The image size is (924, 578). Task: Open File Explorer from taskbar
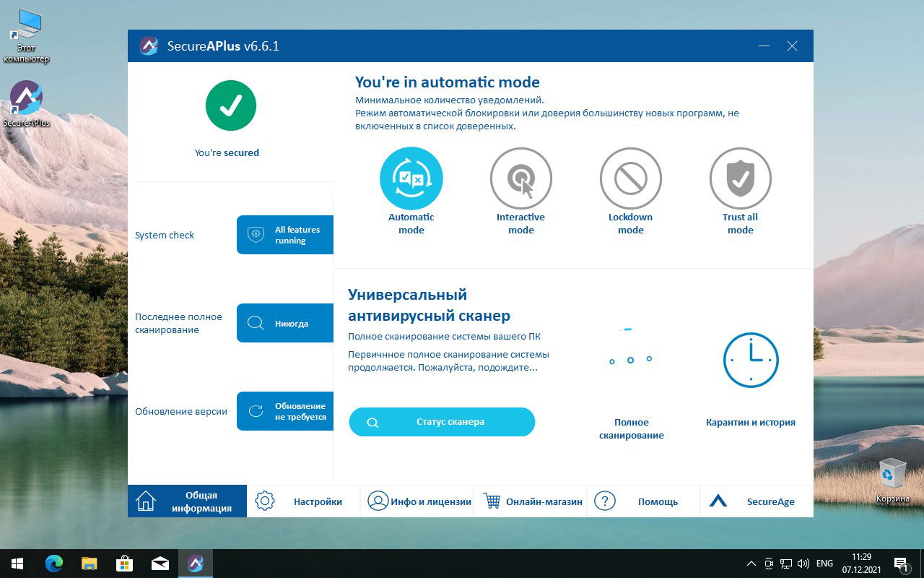(x=89, y=564)
